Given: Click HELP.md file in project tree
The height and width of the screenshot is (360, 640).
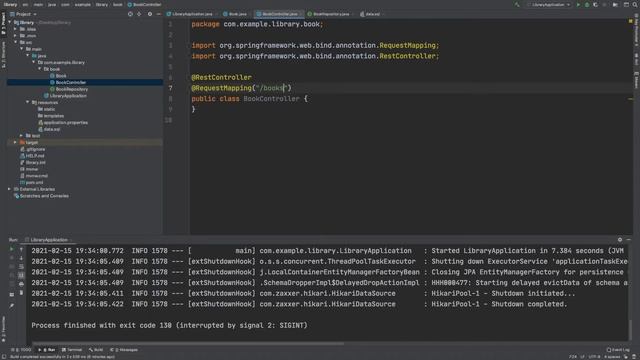Looking at the screenshot, I should pos(35,156).
